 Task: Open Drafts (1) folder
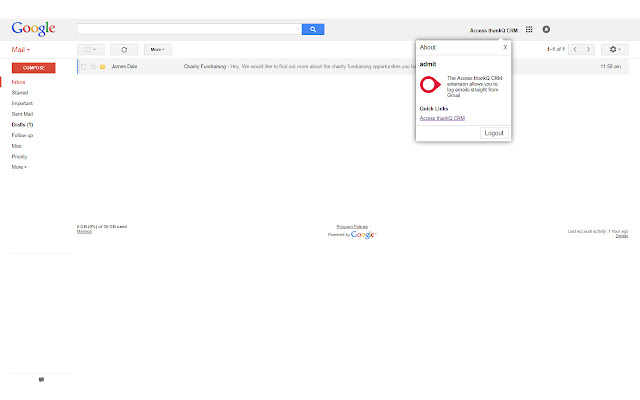22,124
